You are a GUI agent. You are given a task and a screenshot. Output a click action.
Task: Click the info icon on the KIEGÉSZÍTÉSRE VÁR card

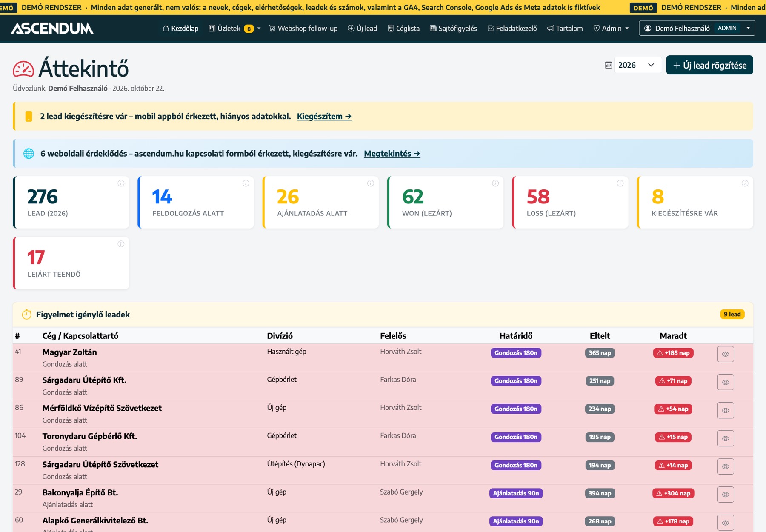pos(745,183)
